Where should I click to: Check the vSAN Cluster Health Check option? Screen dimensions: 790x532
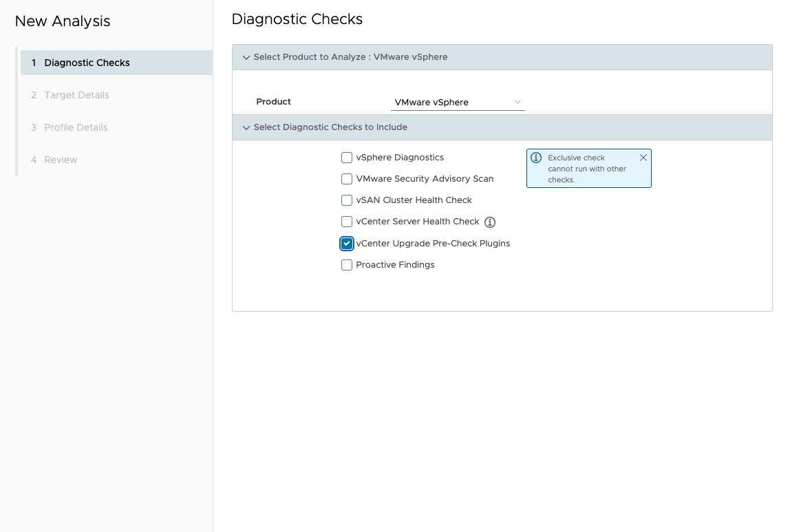pyautogui.click(x=347, y=200)
